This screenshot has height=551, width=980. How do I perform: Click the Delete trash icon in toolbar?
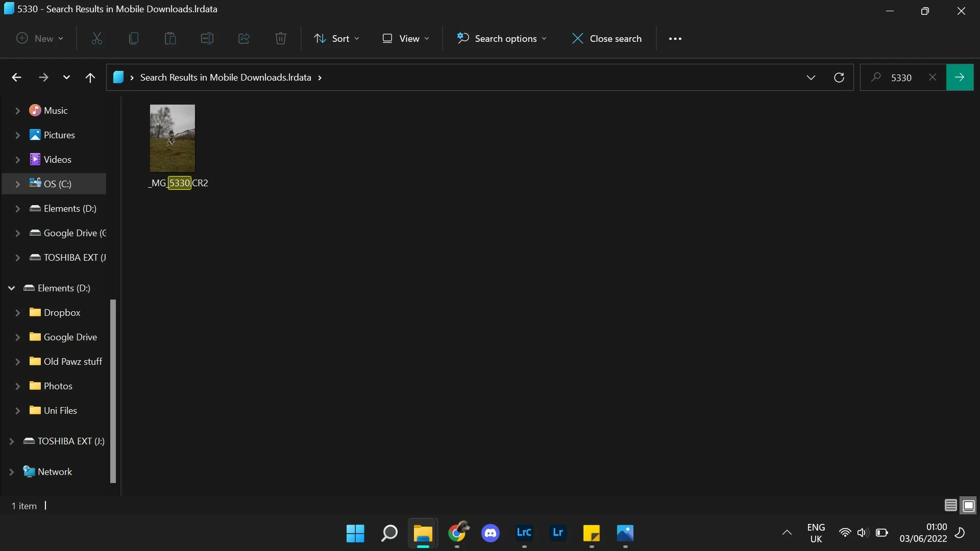(280, 39)
